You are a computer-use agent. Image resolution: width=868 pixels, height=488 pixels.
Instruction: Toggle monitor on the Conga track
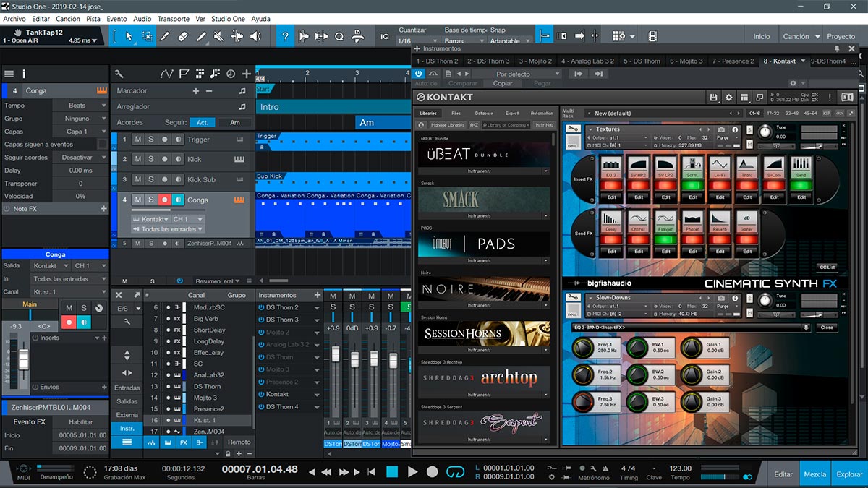pyautogui.click(x=178, y=200)
